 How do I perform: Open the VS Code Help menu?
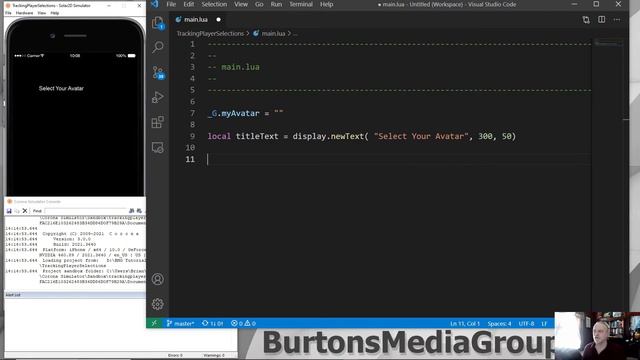(327, 4)
